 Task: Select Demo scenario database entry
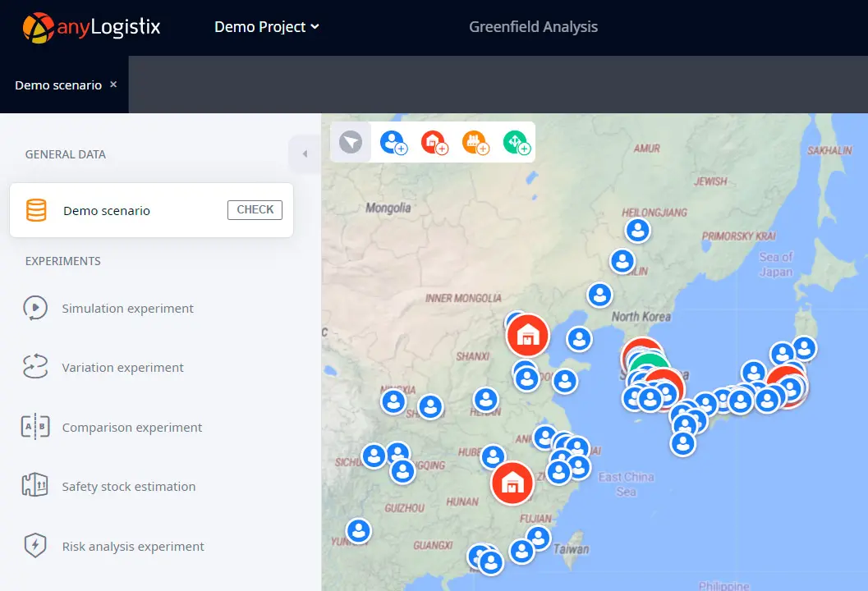107,211
